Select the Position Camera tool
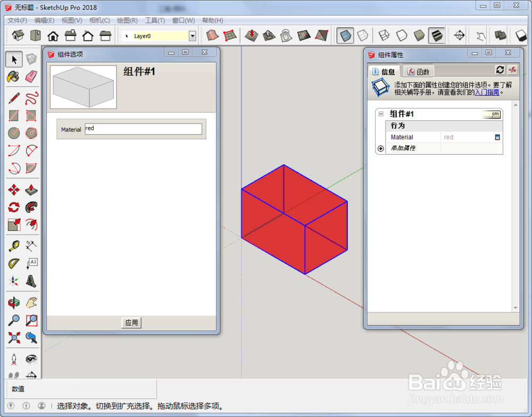This screenshot has width=532, height=417. point(14,359)
